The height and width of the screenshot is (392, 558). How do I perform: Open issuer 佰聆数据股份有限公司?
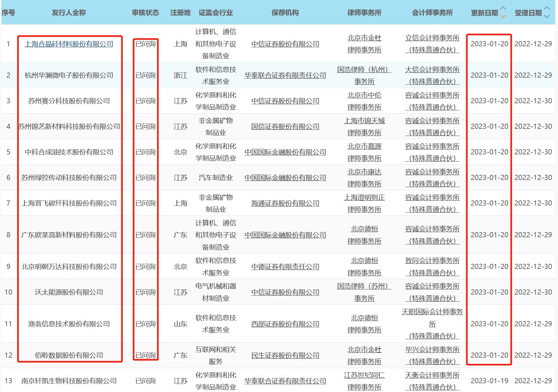69,355
